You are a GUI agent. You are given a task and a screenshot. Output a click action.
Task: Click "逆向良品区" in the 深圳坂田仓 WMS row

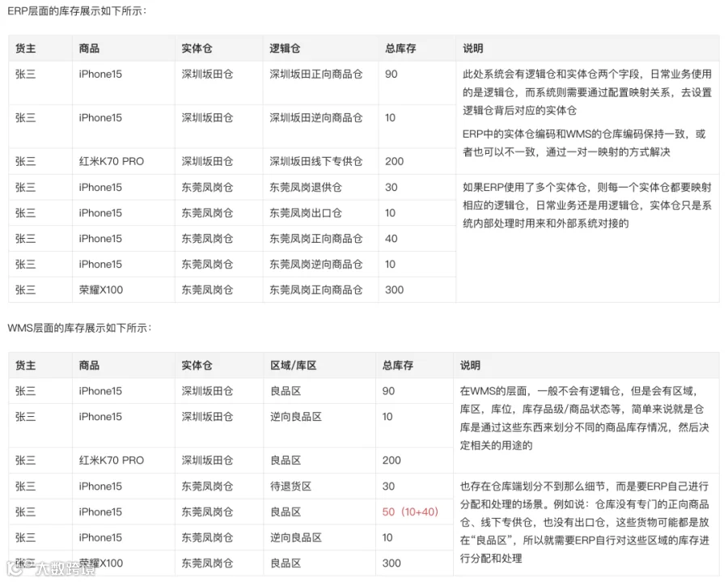click(296, 417)
